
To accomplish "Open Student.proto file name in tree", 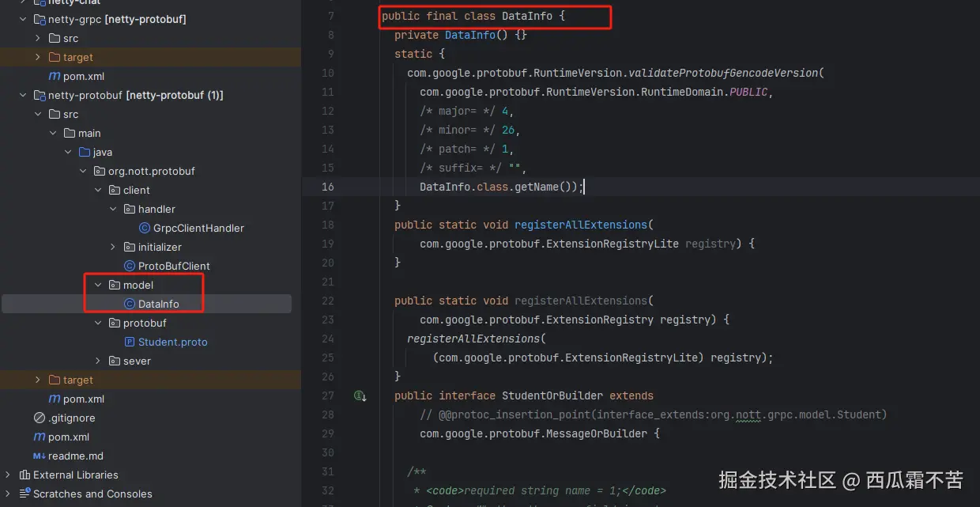I will click(173, 342).
